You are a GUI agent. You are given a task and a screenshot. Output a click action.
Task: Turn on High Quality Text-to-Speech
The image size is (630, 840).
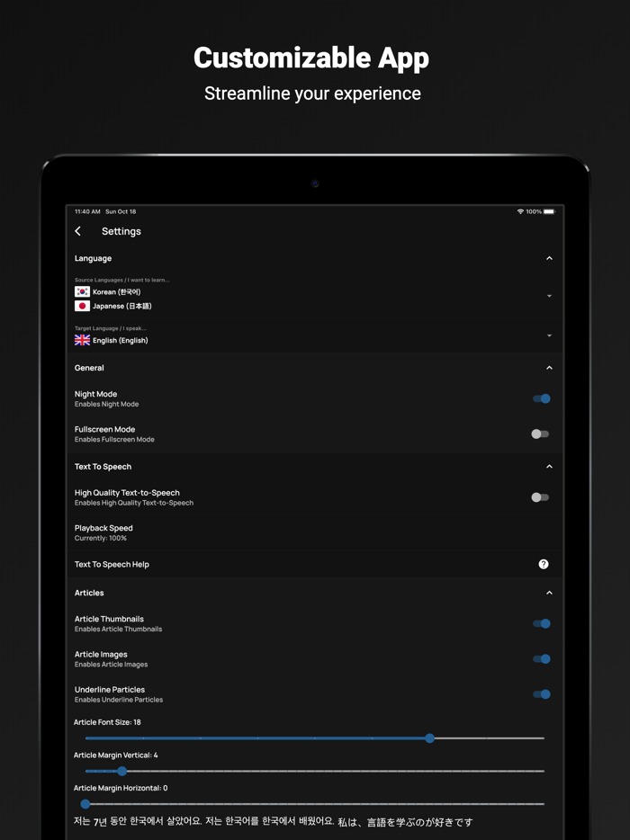click(x=541, y=497)
